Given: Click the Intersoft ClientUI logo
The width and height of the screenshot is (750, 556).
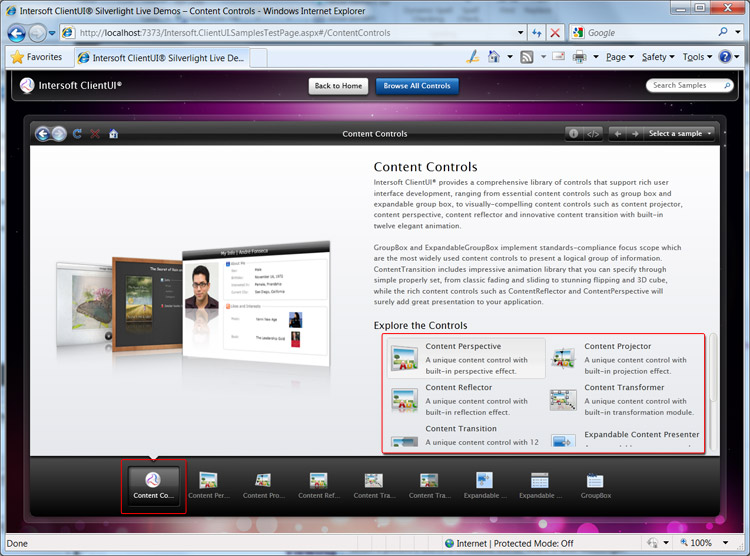Looking at the screenshot, I should pyautogui.click(x=71, y=85).
